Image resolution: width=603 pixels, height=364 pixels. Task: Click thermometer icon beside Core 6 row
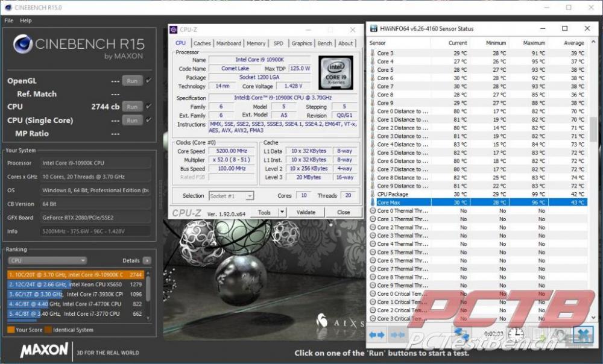click(372, 78)
